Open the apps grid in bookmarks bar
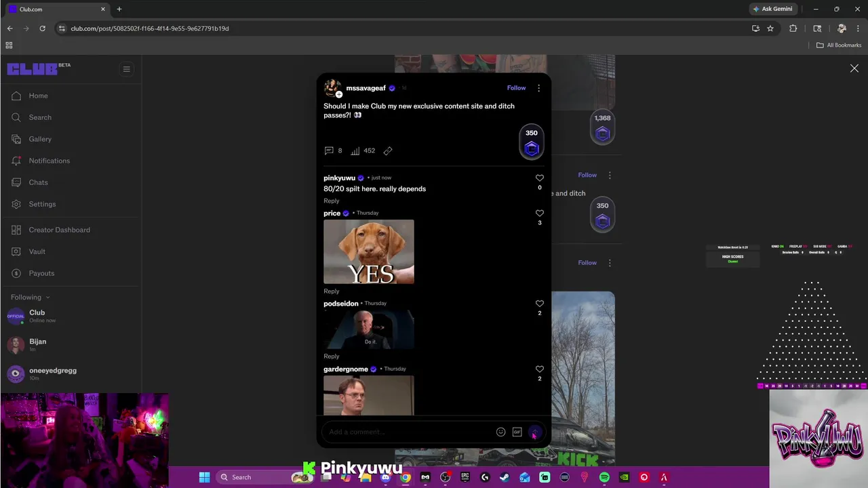 [9, 45]
